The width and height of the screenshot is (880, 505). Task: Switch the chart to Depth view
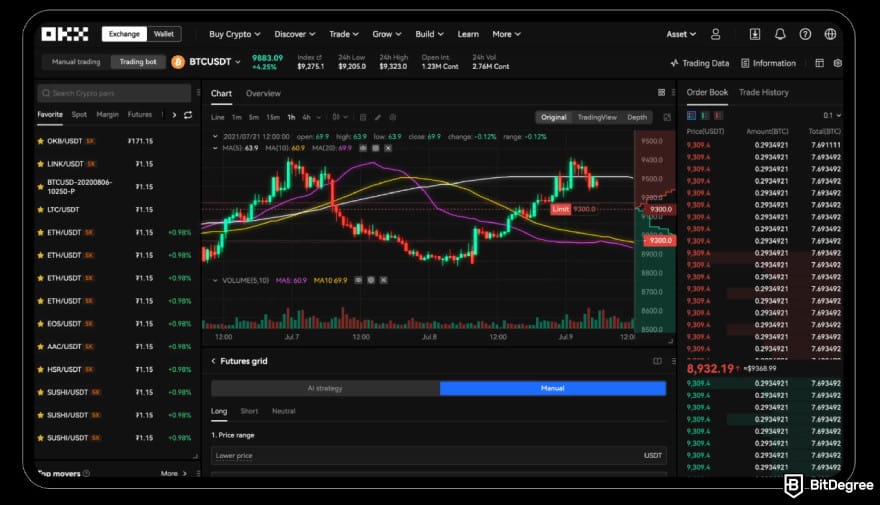click(637, 117)
